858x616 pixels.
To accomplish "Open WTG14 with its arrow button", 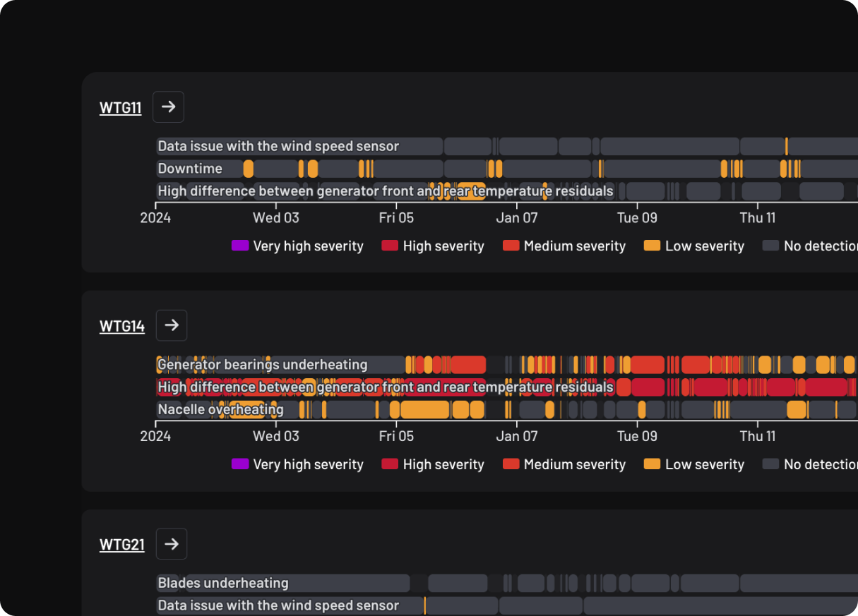I will [171, 325].
